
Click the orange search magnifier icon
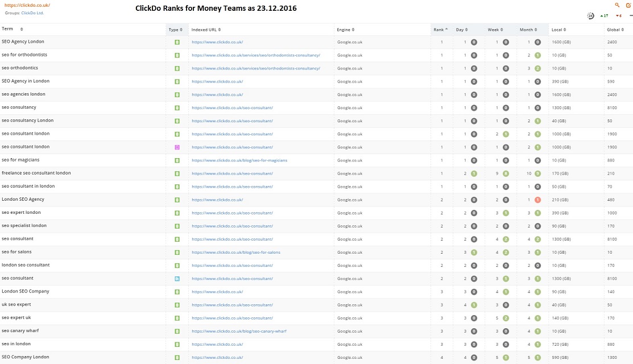click(x=617, y=5)
